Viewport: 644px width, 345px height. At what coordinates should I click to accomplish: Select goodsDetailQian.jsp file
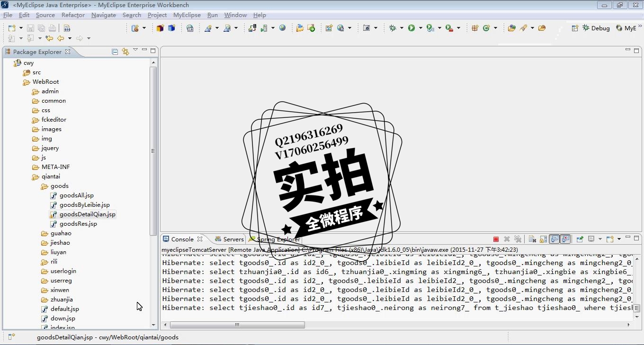[x=88, y=214]
